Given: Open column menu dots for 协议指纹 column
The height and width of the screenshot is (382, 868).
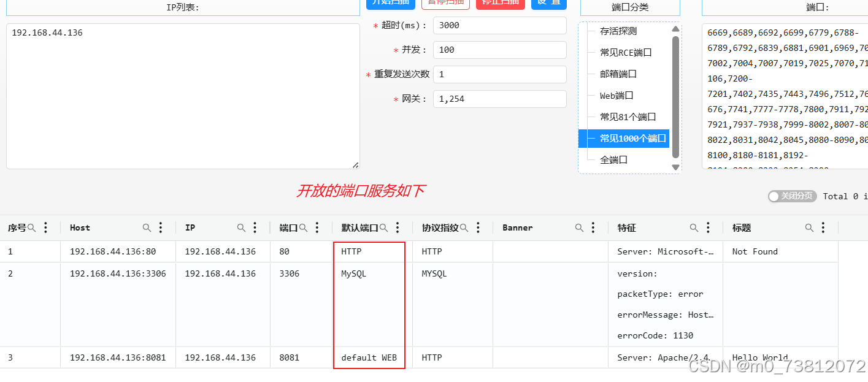Looking at the screenshot, I should pos(478,227).
